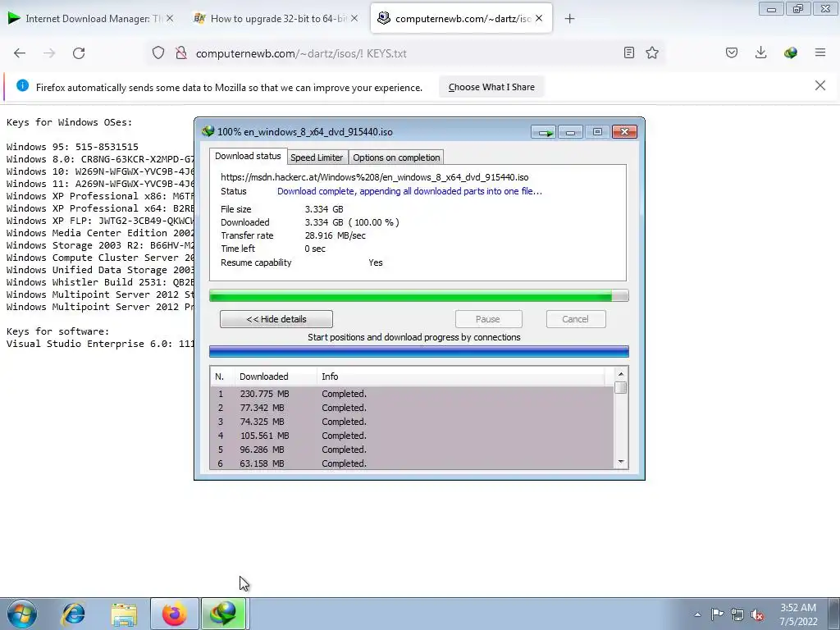840x630 pixels.
Task: Click the IDM taskbar icon
Action: click(223, 614)
